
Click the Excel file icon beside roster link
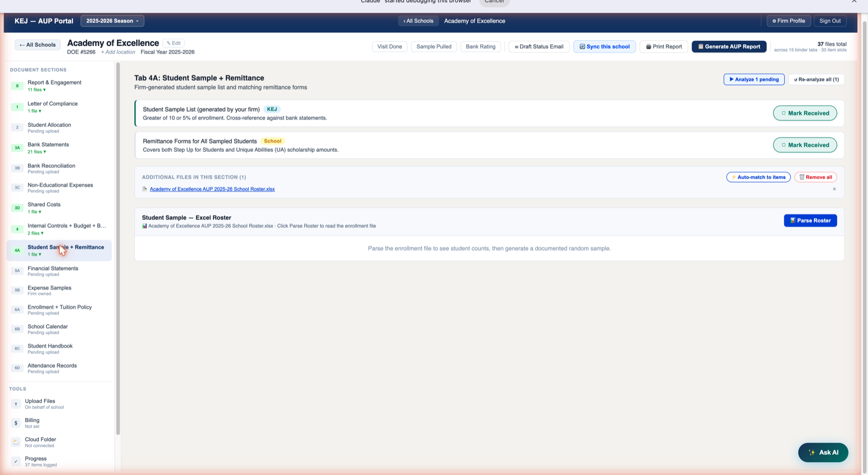[x=144, y=189]
